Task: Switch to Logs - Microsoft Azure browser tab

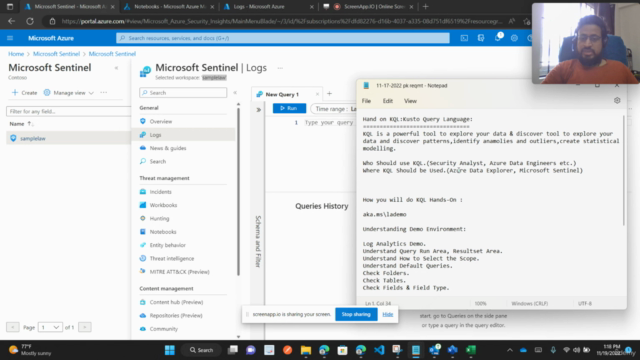Action: pyautogui.click(x=269, y=7)
